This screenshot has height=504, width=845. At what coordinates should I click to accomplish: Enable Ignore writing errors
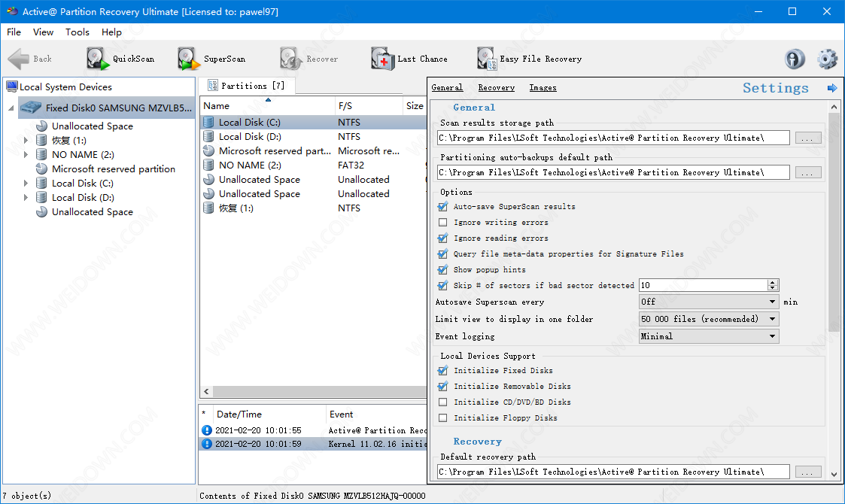443,222
